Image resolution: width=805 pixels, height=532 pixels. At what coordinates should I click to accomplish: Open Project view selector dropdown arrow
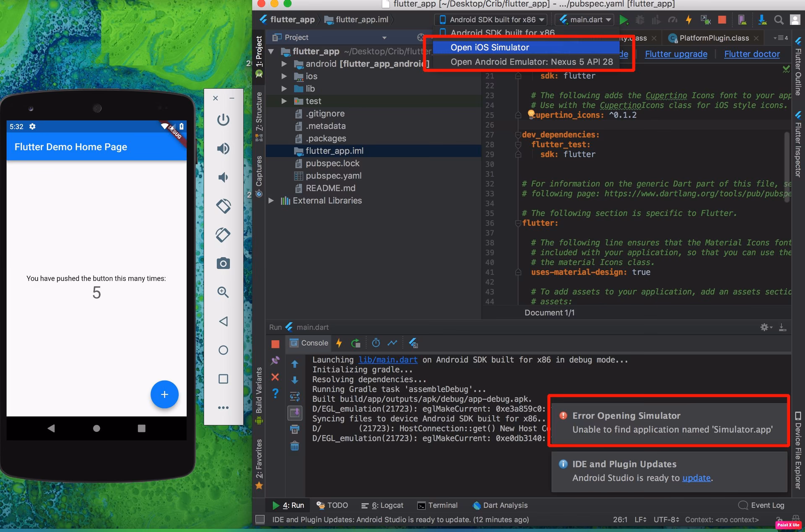(x=384, y=38)
